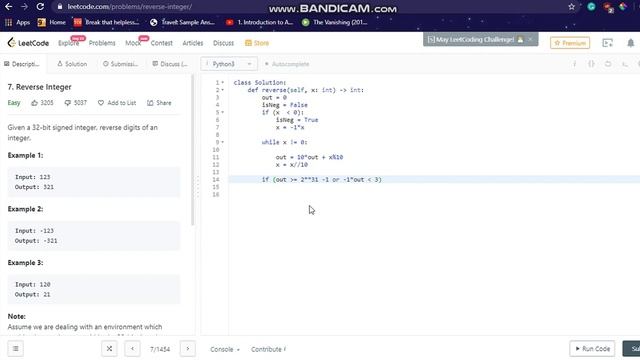Expand the Console dropdown
This screenshot has width=640, height=360.
point(225,349)
